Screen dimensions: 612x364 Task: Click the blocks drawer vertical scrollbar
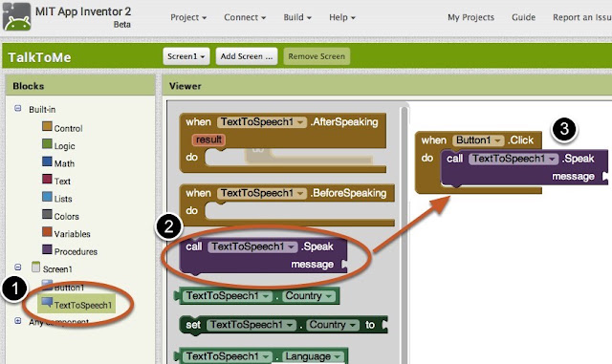point(404,234)
